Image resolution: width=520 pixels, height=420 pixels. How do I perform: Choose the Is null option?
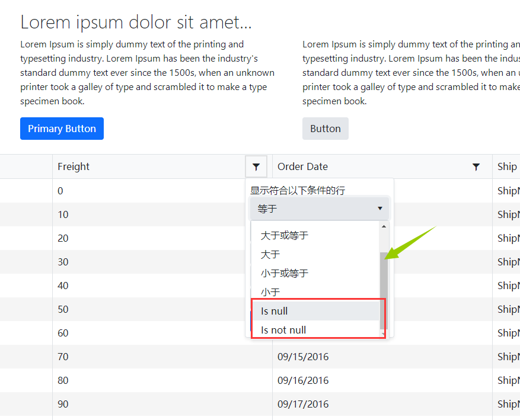[x=275, y=311]
